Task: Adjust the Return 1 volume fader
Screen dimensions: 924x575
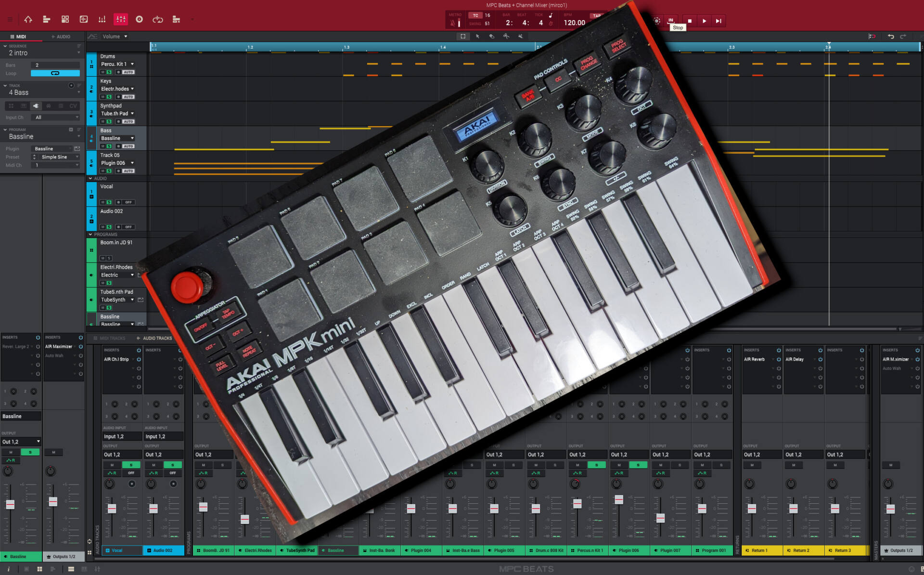Action: point(752,509)
